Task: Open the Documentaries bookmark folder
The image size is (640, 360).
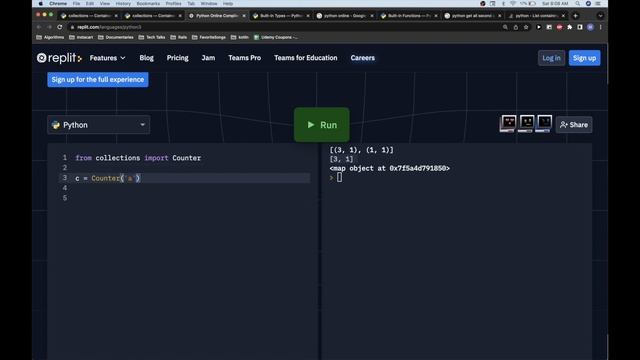Action: tap(116, 37)
